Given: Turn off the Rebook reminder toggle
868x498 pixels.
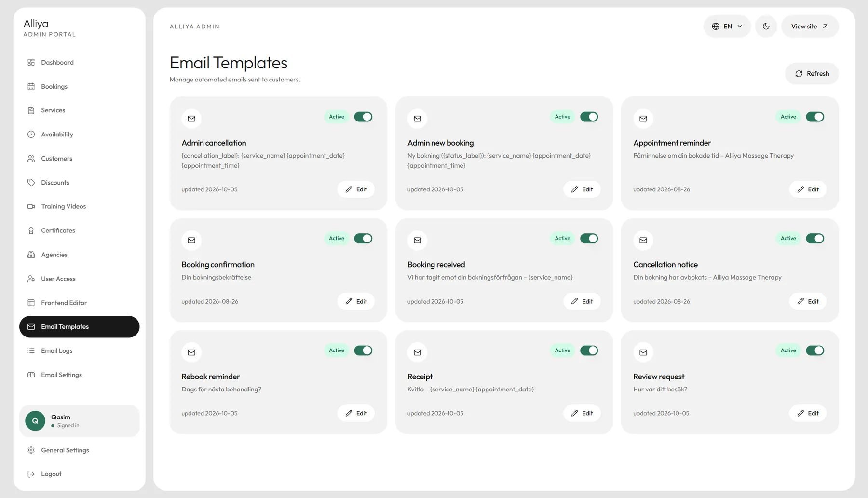Looking at the screenshot, I should tap(363, 350).
